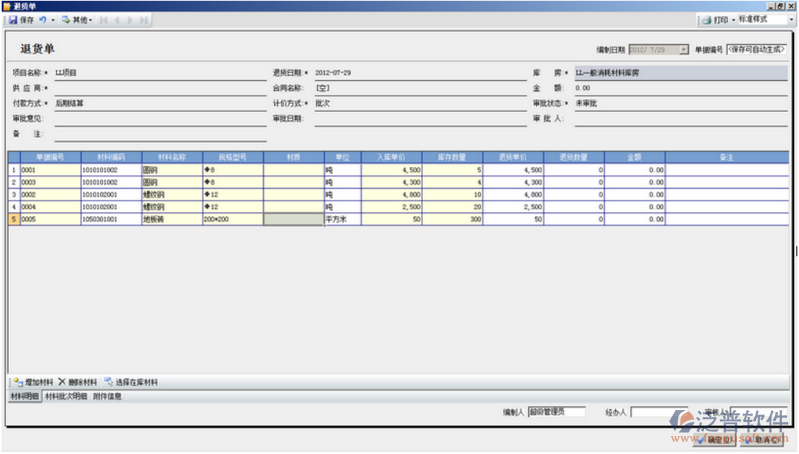The height and width of the screenshot is (454, 799).
Task: Click the undo arrow icon
Action: [x=42, y=20]
